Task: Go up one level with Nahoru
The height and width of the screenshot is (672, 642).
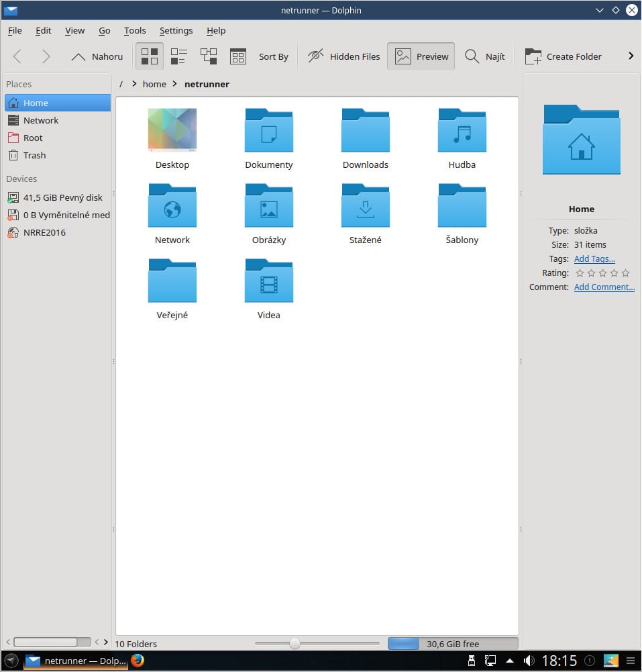Action: (97, 56)
